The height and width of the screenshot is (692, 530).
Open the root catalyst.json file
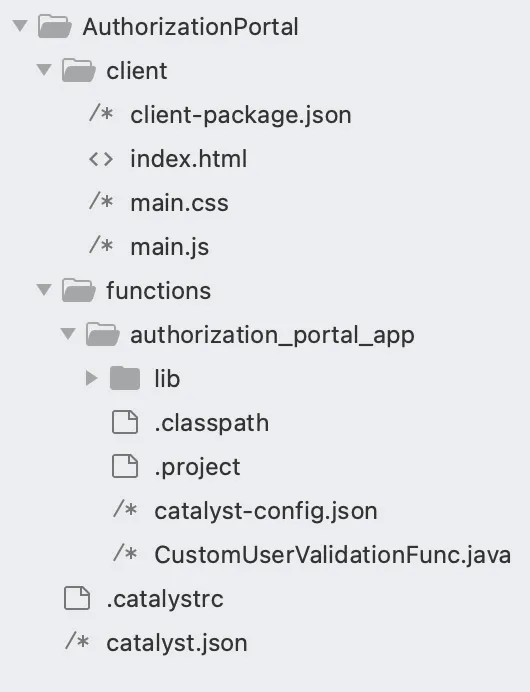[177, 643]
